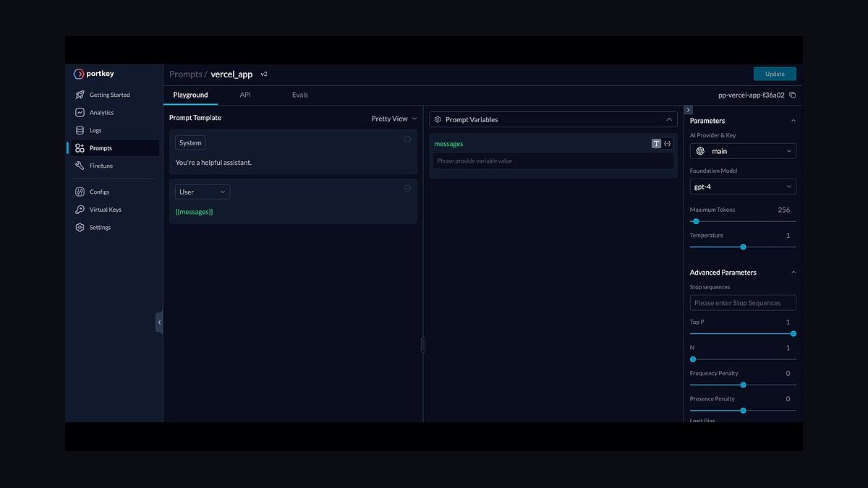This screenshot has width=868, height=488.
Task: Click the {{messages}} template text
Action: coord(195,212)
